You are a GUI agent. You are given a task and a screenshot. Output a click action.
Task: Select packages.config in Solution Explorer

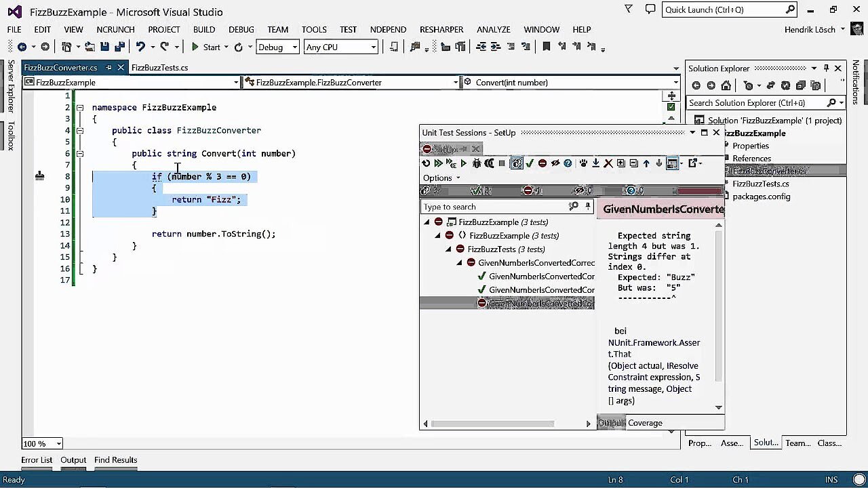(x=761, y=197)
